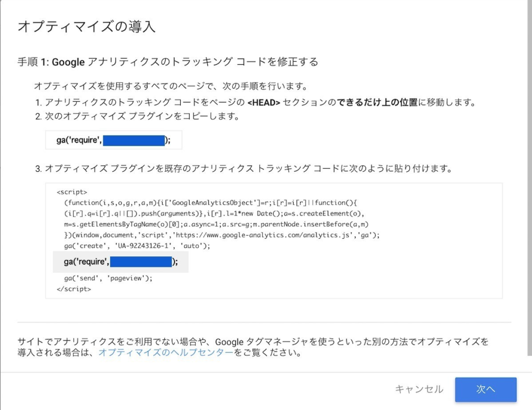
Task: Click the dialog's vertical scrollbar
Action: [x=529, y=178]
